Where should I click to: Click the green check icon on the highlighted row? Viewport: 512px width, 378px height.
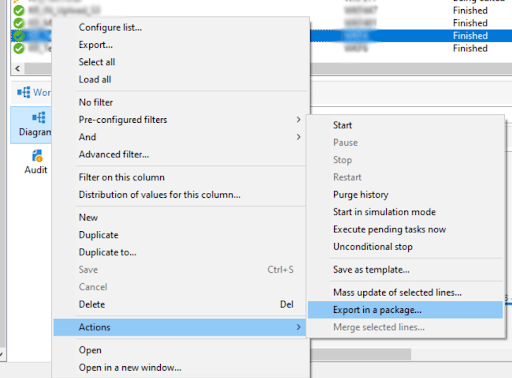tap(19, 36)
